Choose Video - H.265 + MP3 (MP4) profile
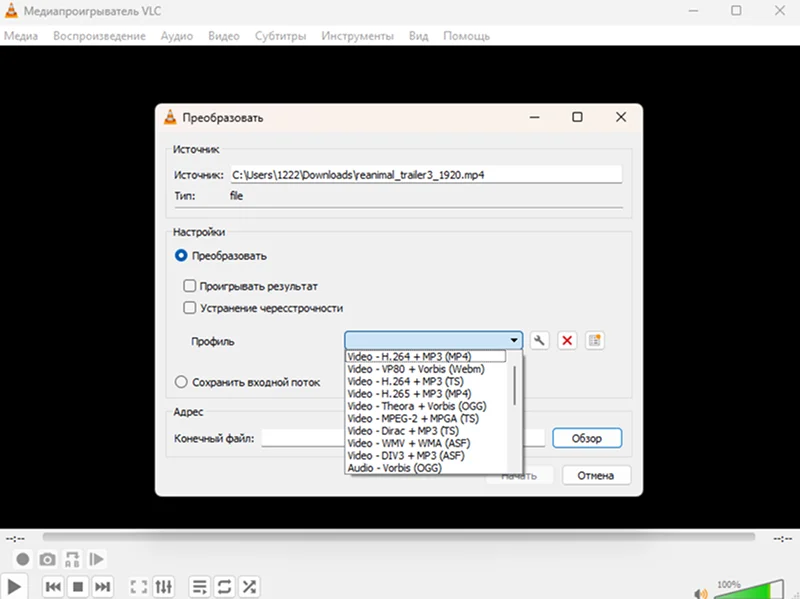The height and width of the screenshot is (599, 800). click(x=426, y=393)
